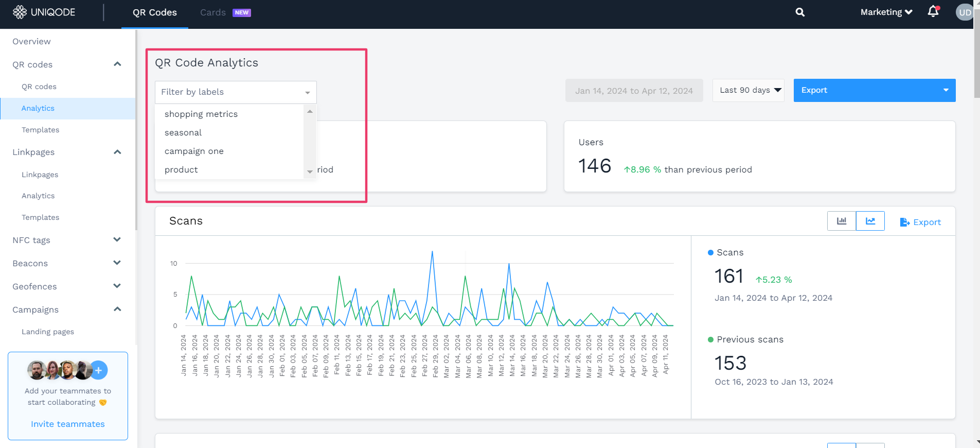This screenshot has width=980, height=448.
Task: Open the Cards tab
Action: (213, 12)
